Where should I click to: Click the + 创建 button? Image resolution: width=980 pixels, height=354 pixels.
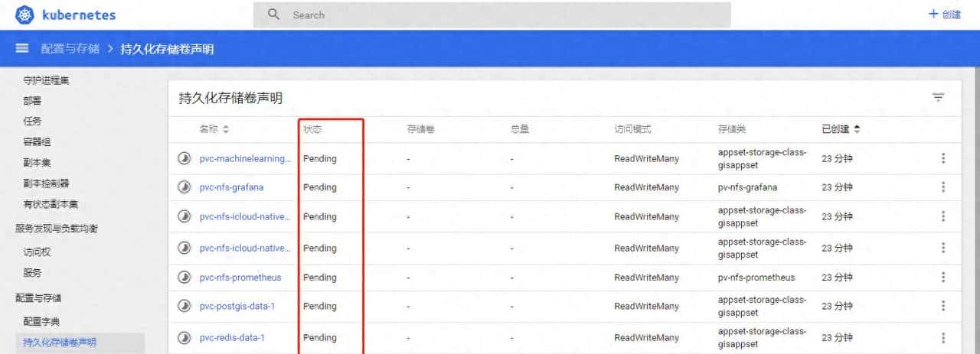(x=944, y=15)
